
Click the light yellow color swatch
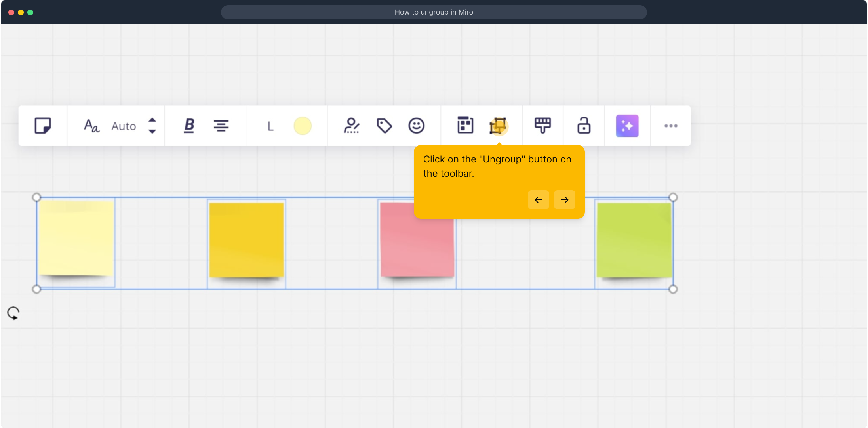pos(303,126)
